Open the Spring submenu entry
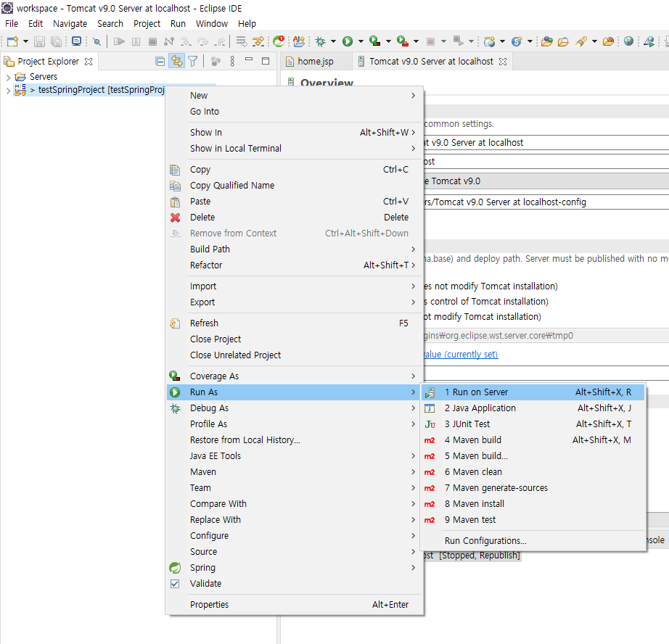This screenshot has width=669, height=644. 295,568
